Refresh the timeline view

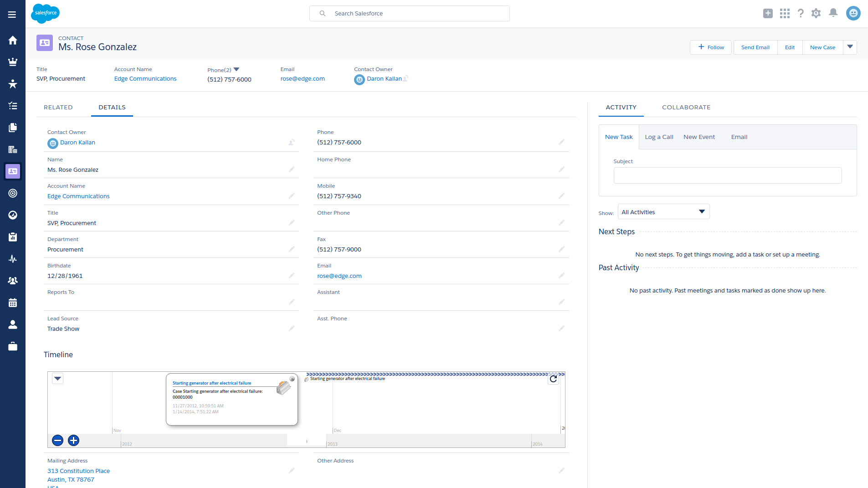[x=553, y=379]
